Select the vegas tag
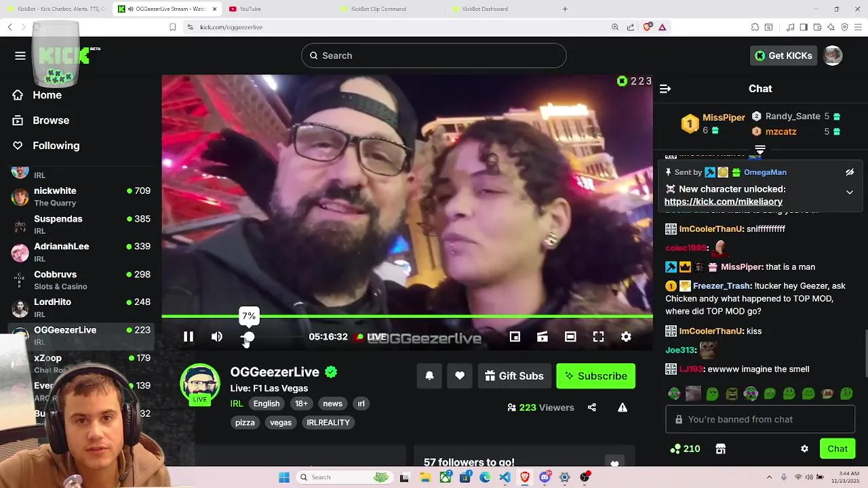868x488 pixels. [281, 422]
